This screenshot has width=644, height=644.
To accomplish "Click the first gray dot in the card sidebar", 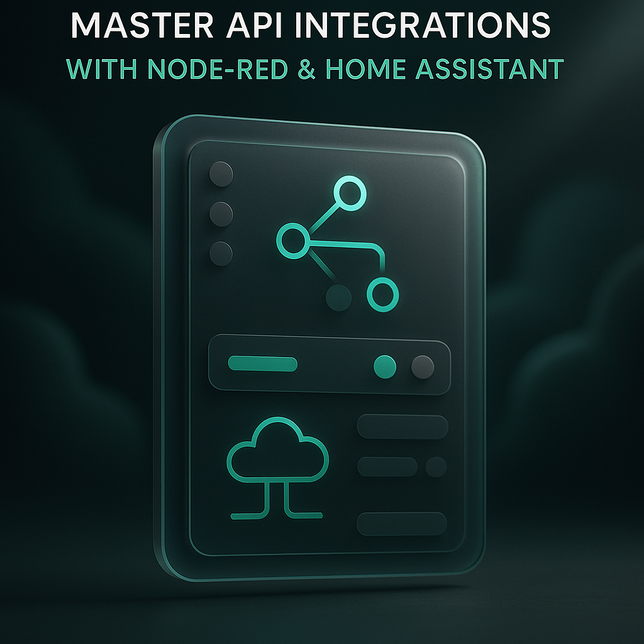I will (221, 174).
